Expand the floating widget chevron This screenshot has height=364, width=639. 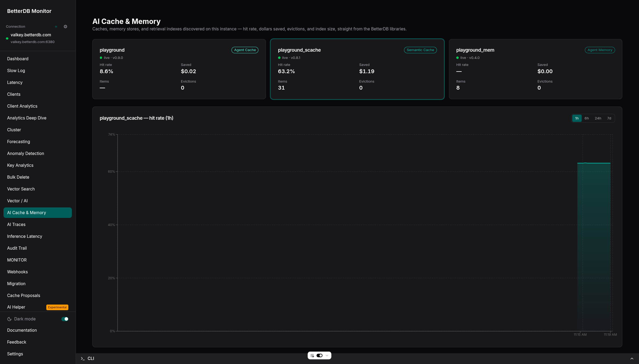pyautogui.click(x=327, y=356)
